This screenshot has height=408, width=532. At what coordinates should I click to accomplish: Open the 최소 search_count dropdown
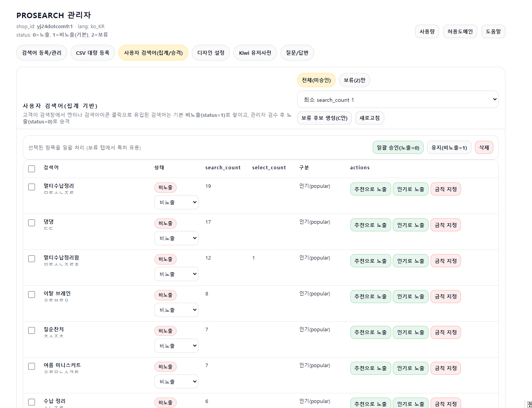[397, 99]
